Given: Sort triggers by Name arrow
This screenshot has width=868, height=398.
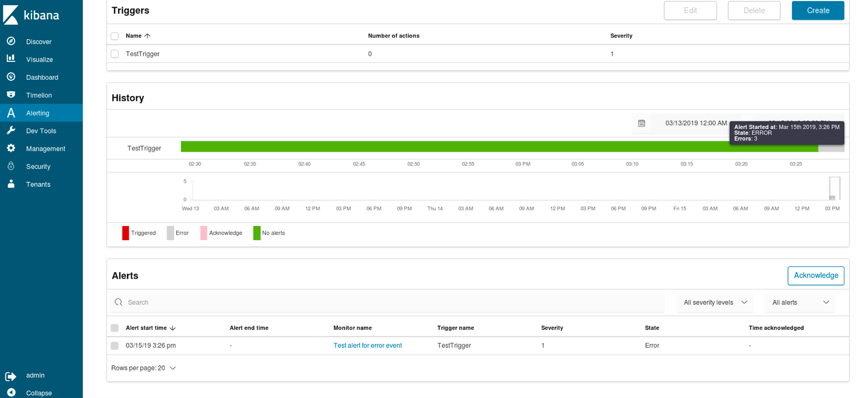Looking at the screenshot, I should coord(147,36).
